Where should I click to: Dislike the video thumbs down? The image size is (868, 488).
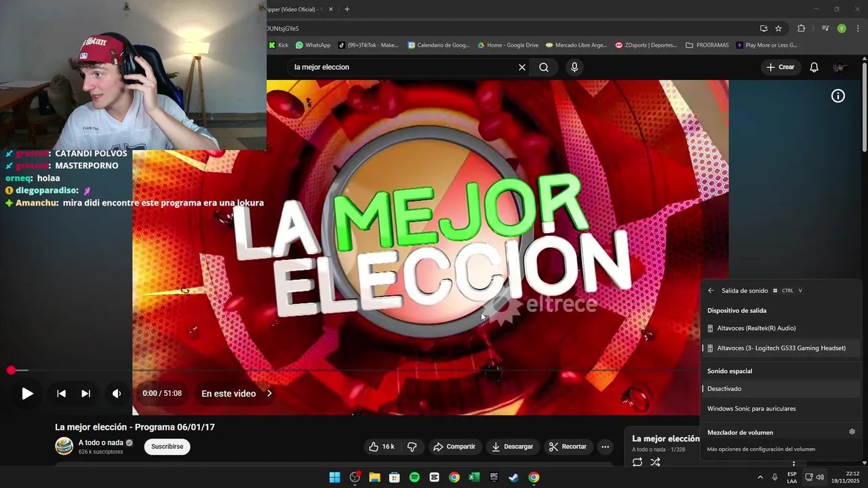pos(412,447)
